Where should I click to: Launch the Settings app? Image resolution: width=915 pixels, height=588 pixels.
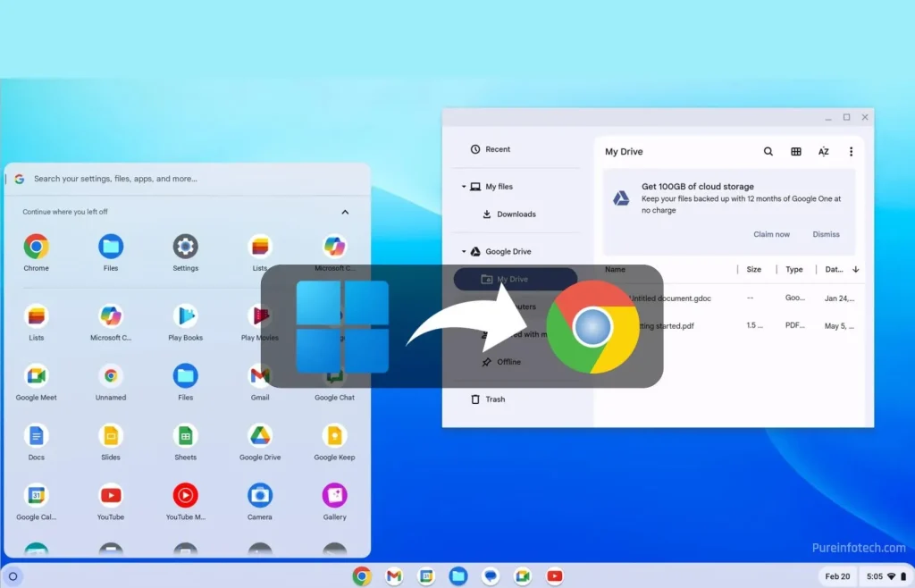click(185, 247)
